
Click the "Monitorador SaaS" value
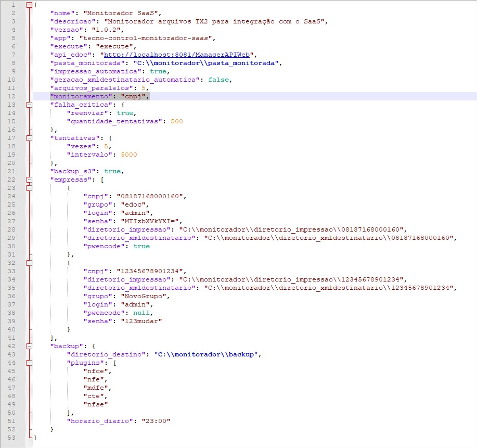(x=121, y=13)
